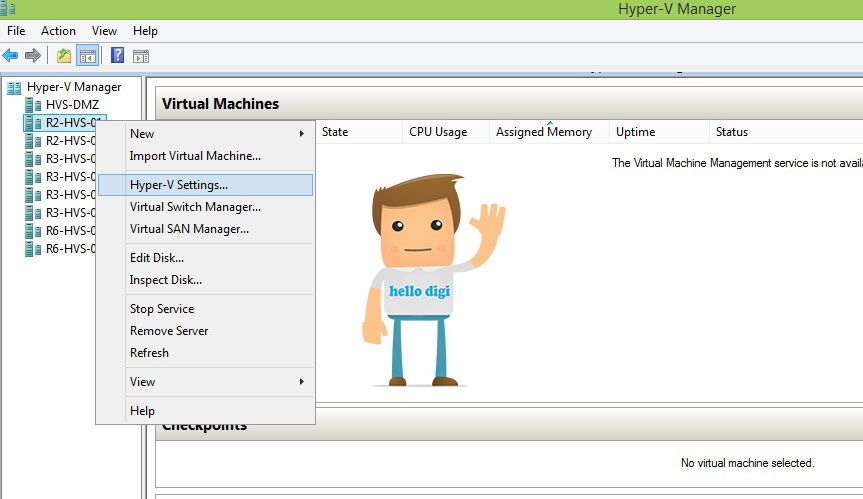Open the Help menu in the menu bar
The image size is (863, 499).
point(145,31)
